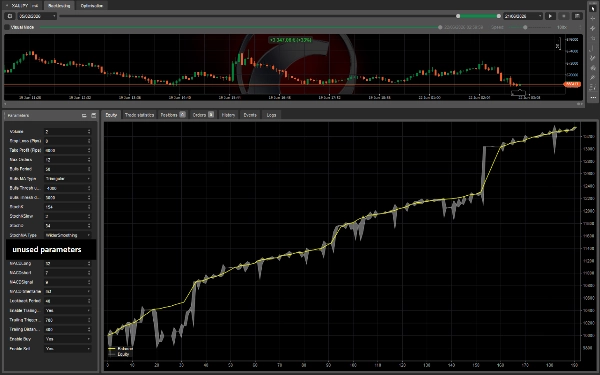Open the Enable Sell dropdown
Image resolution: width=600 pixels, height=375 pixels.
[68, 348]
